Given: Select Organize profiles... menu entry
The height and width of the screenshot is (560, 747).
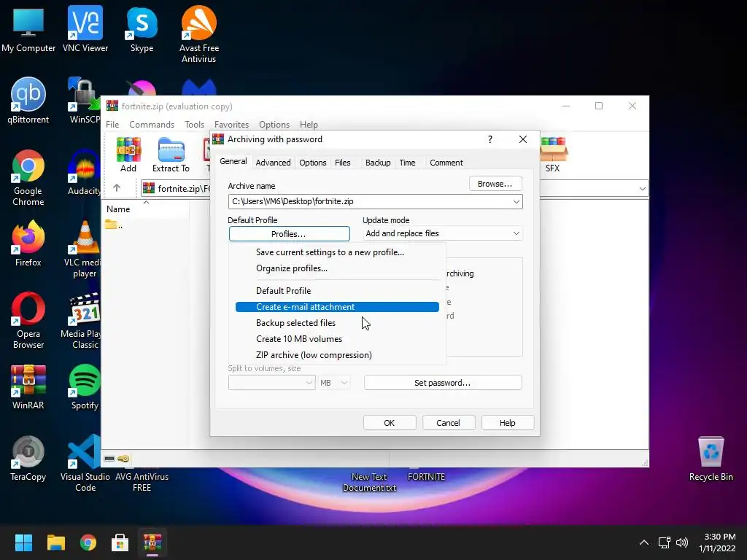Looking at the screenshot, I should (337, 268).
